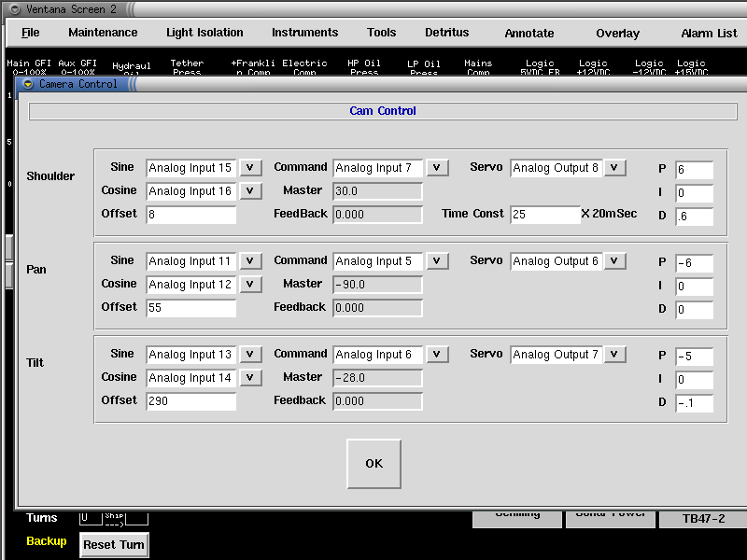Click the Camera Control window menu icon
Image resolution: width=747 pixels, height=560 pixels.
click(x=28, y=84)
